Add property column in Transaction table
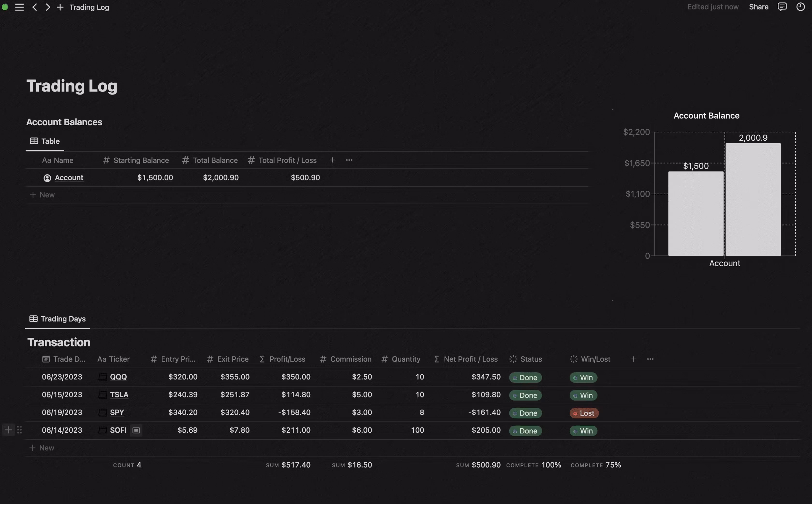This screenshot has height=507, width=812. pos(633,360)
